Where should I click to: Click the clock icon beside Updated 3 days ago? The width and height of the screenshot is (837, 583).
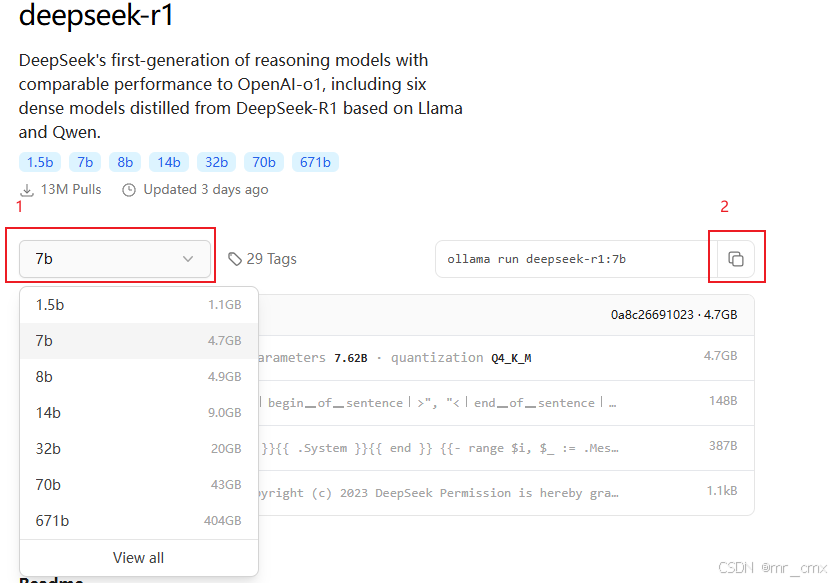click(x=129, y=190)
